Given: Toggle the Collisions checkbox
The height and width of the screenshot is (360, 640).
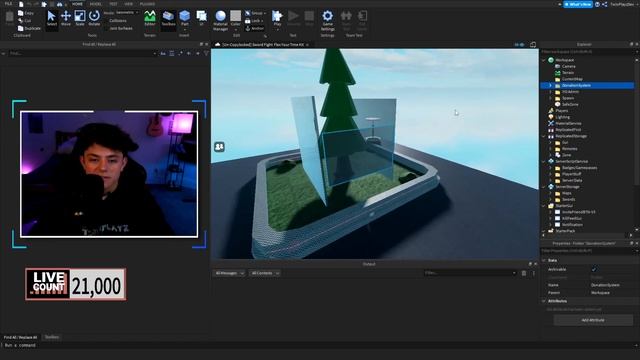Looking at the screenshot, I should pyautogui.click(x=107, y=20).
